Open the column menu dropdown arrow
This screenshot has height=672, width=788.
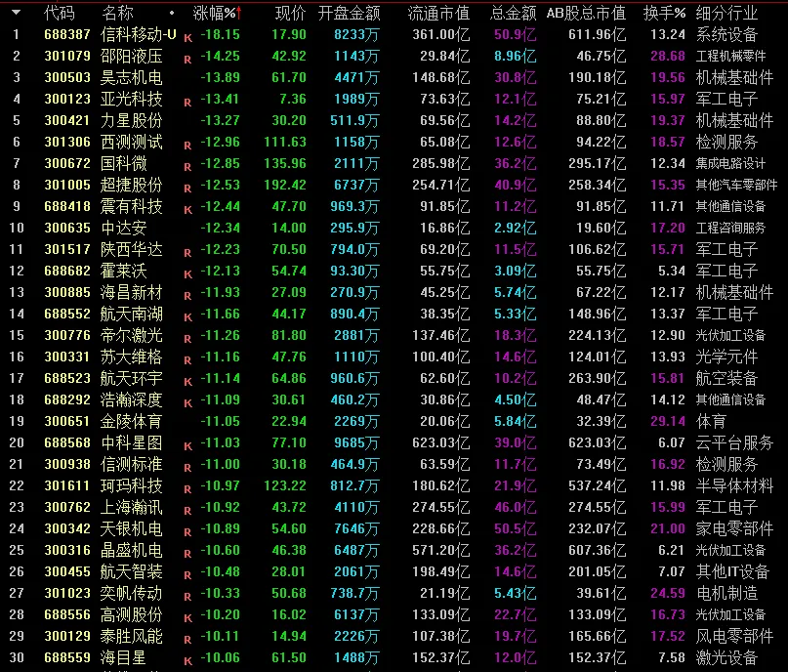(16, 13)
